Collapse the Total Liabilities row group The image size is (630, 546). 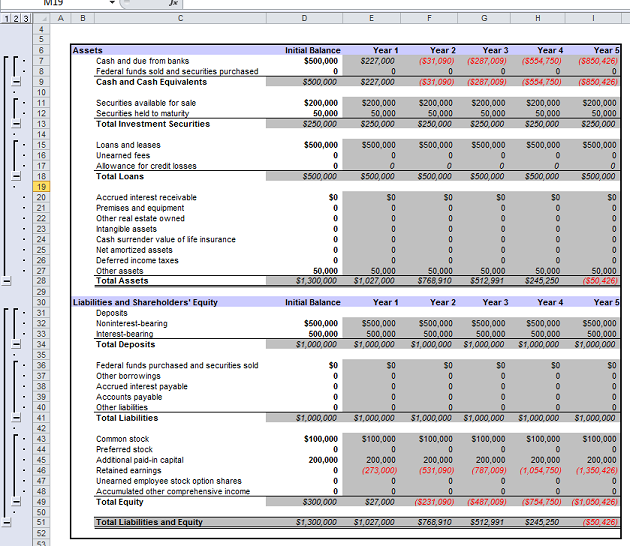click(17, 417)
